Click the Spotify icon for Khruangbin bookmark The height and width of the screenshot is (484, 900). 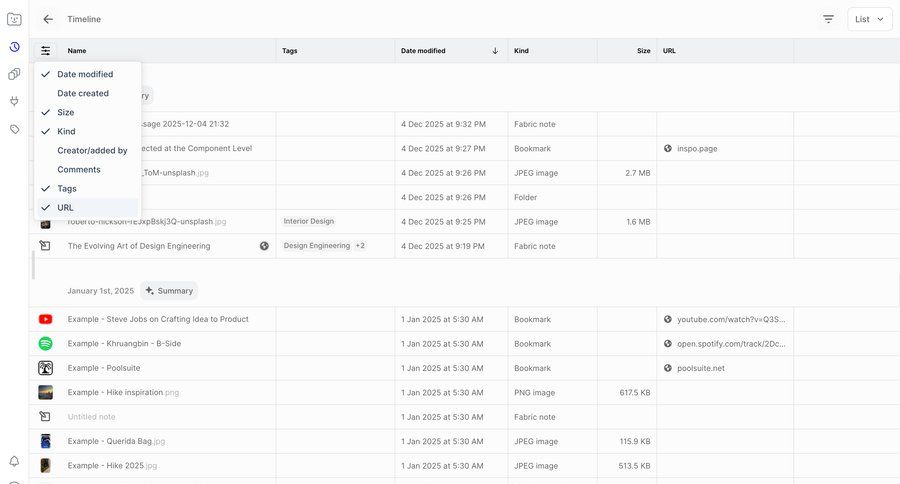pos(45,343)
